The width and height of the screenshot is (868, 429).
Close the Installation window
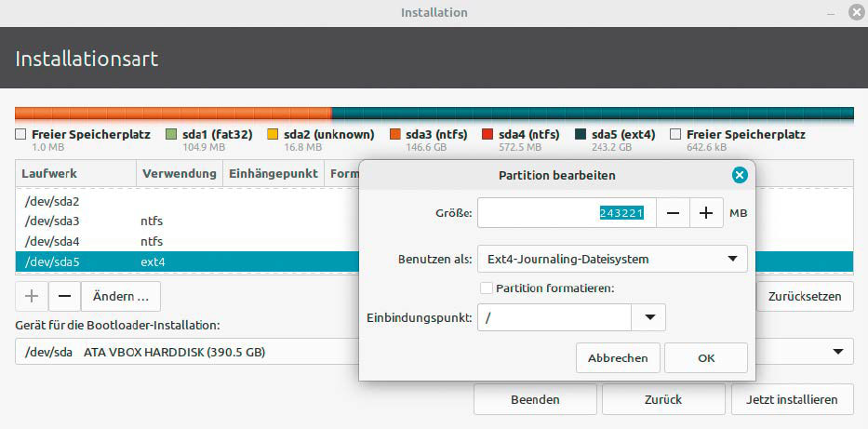[857, 13]
